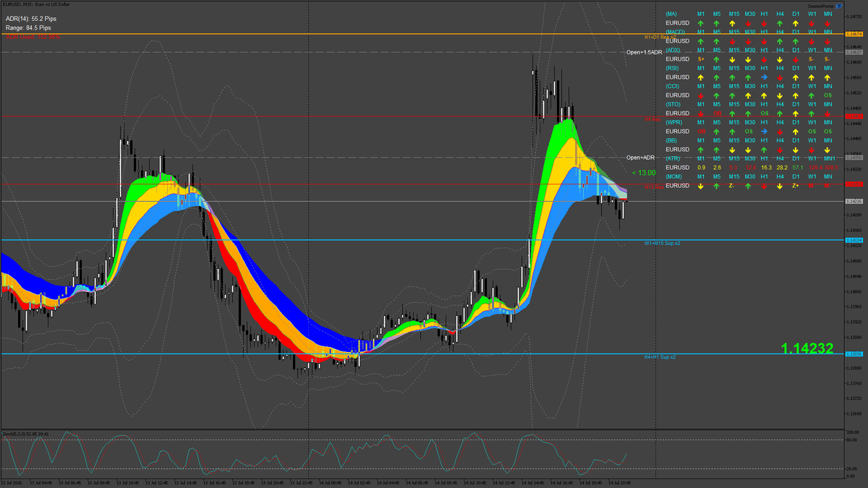
Task: Click the MOM row M1 yellow down arrow
Action: point(701,186)
